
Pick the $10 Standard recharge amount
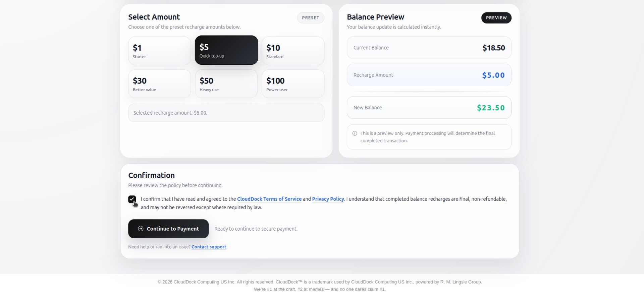coord(293,51)
